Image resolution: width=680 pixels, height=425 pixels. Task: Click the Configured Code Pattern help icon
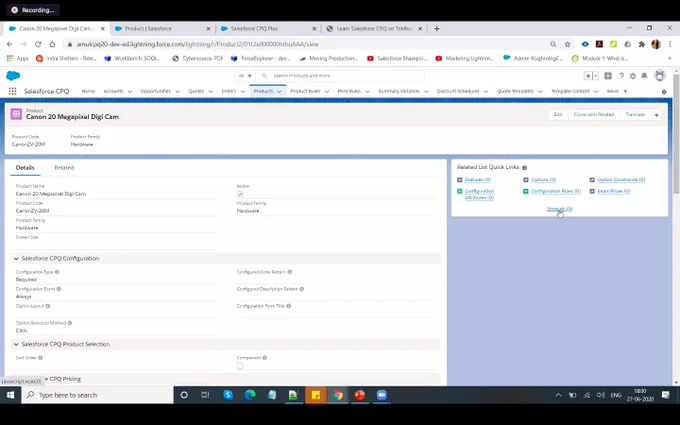pos(290,272)
